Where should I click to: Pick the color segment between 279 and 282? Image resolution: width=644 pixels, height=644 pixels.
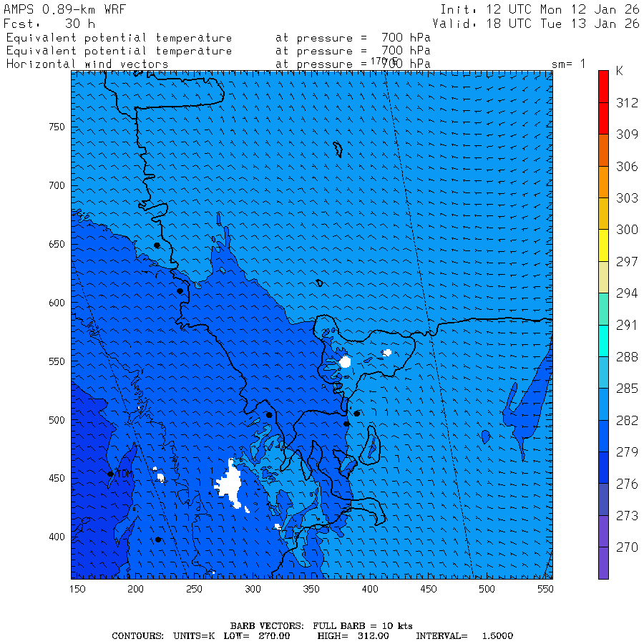click(603, 436)
